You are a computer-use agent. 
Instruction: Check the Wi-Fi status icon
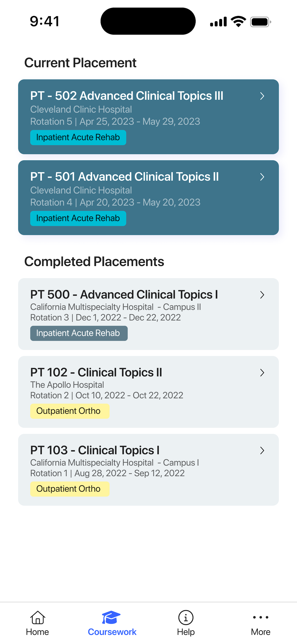click(x=239, y=21)
